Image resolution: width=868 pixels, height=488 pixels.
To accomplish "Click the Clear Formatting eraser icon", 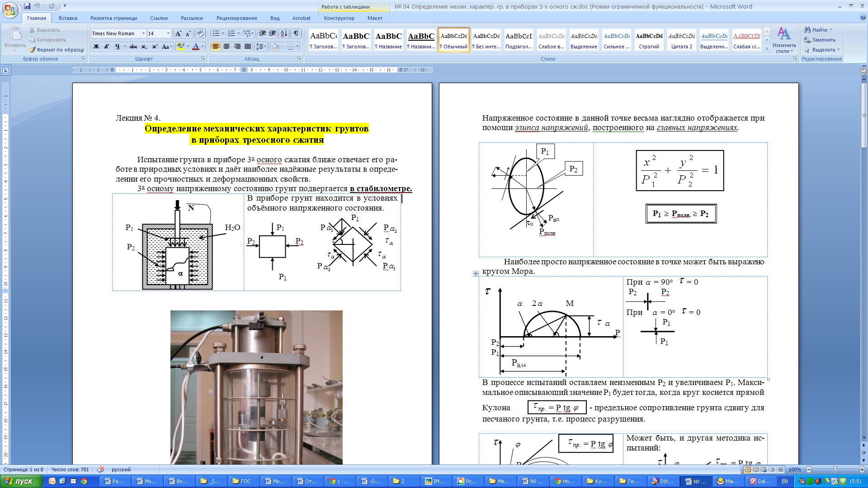I will coord(200,33).
